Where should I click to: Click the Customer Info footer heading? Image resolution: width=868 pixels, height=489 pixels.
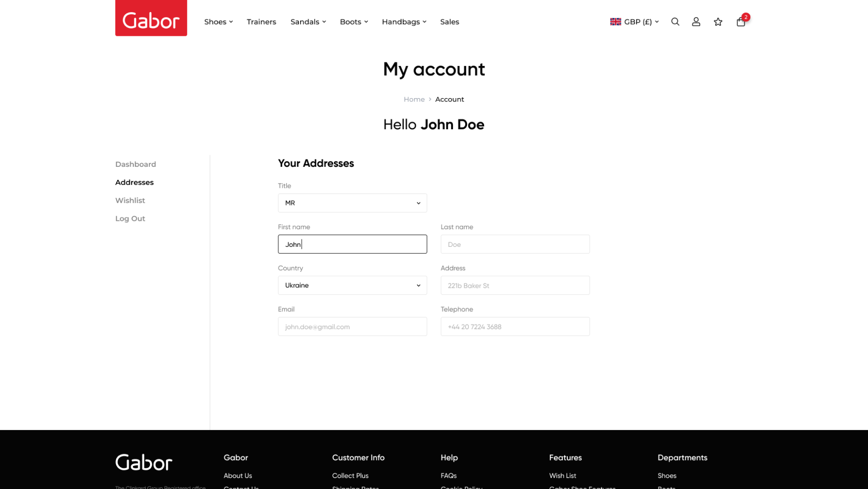(358, 457)
